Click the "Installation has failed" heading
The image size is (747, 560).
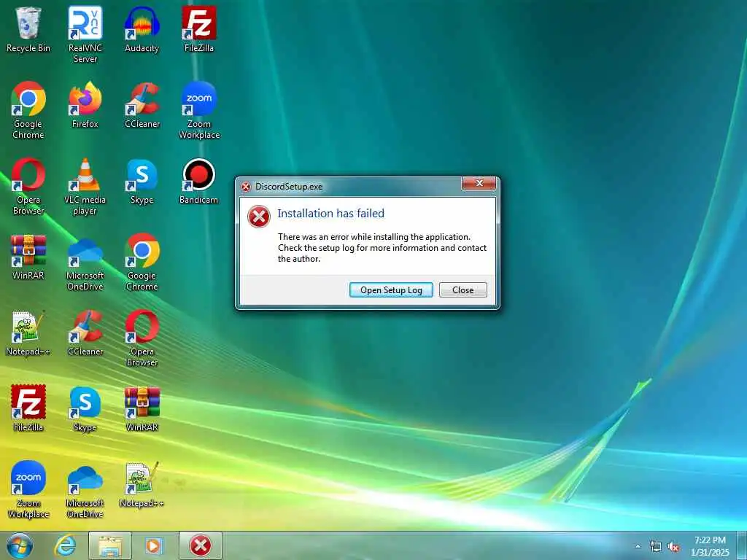point(330,214)
